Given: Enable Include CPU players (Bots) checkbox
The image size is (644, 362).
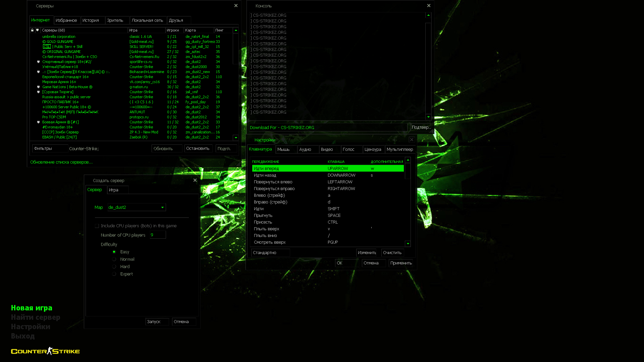Looking at the screenshot, I should 97,226.
